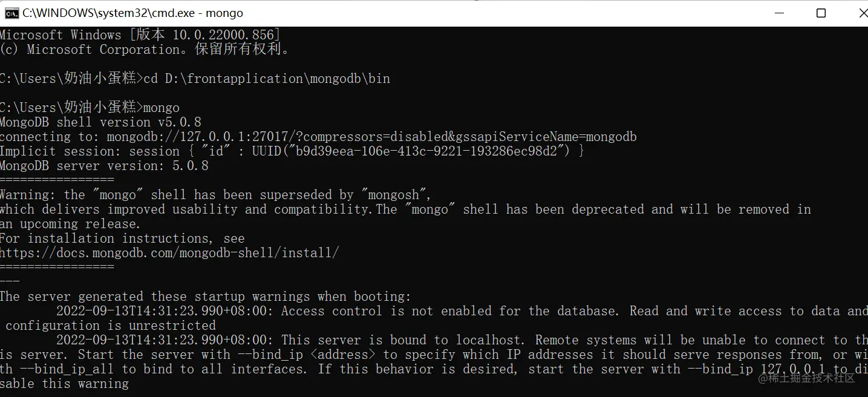This screenshot has height=397, width=868.
Task: Maximize the command prompt window
Action: pyautogui.click(x=821, y=13)
